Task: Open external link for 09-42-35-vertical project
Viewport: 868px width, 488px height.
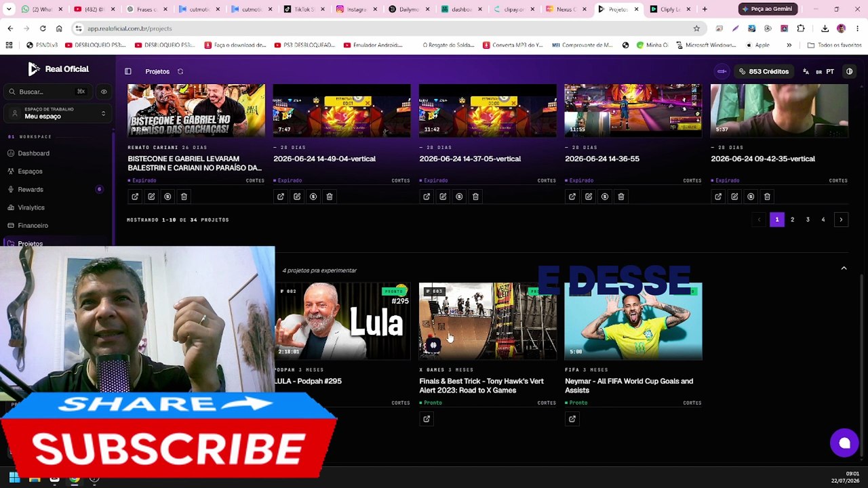Action: coord(718,197)
